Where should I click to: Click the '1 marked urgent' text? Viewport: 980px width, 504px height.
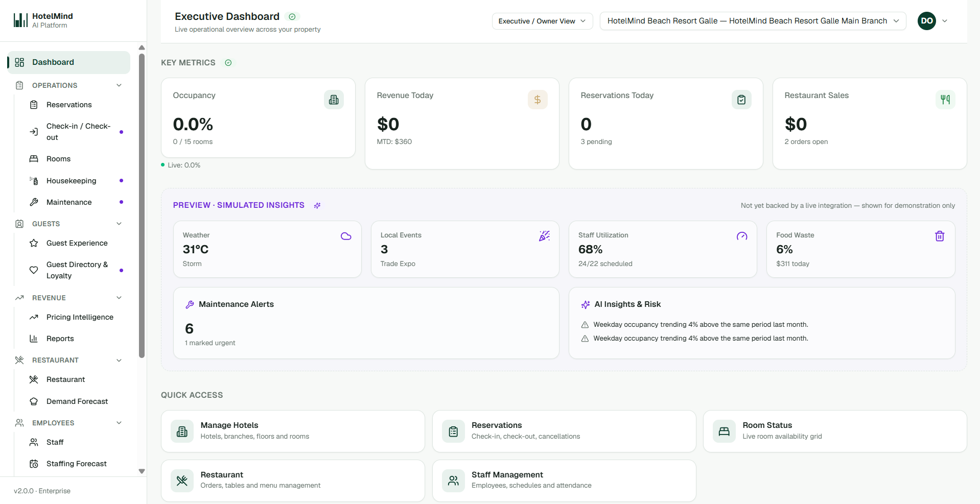coord(210,343)
